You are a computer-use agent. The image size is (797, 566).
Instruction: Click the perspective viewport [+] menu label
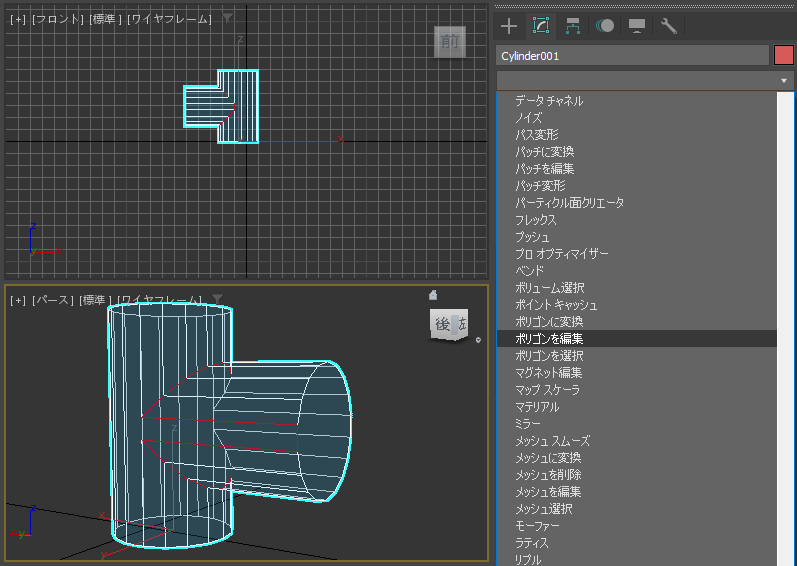[x=18, y=300]
